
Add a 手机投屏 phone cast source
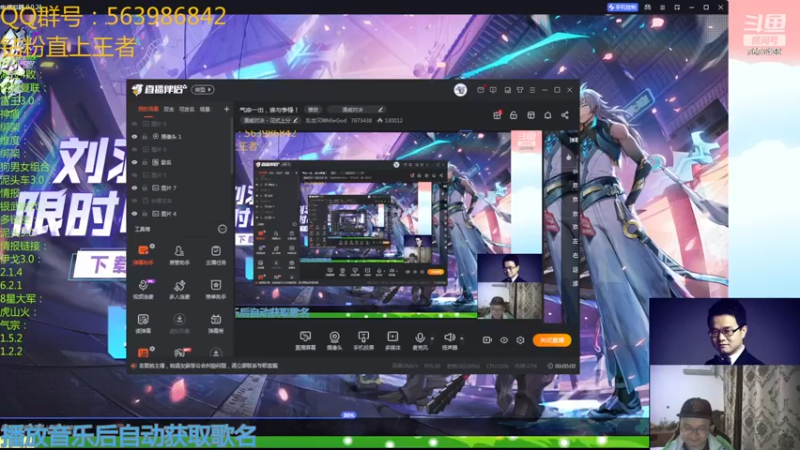(363, 340)
